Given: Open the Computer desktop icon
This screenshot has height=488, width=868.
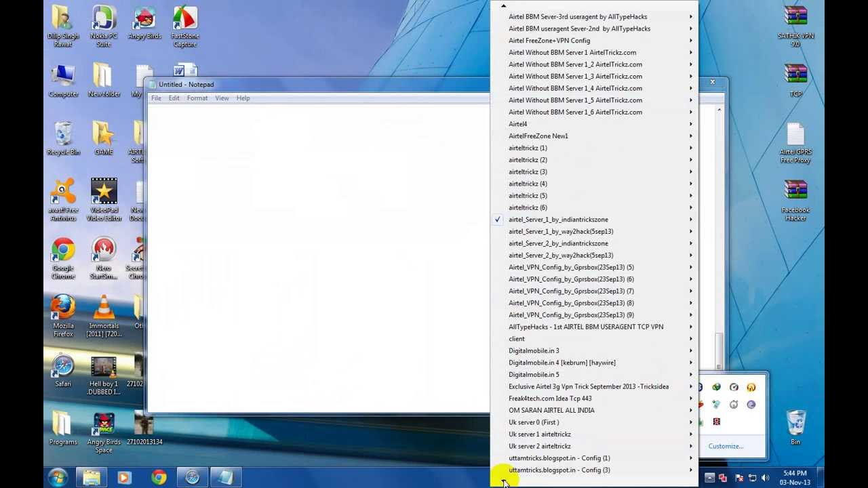Looking at the screenshot, I should (63, 81).
